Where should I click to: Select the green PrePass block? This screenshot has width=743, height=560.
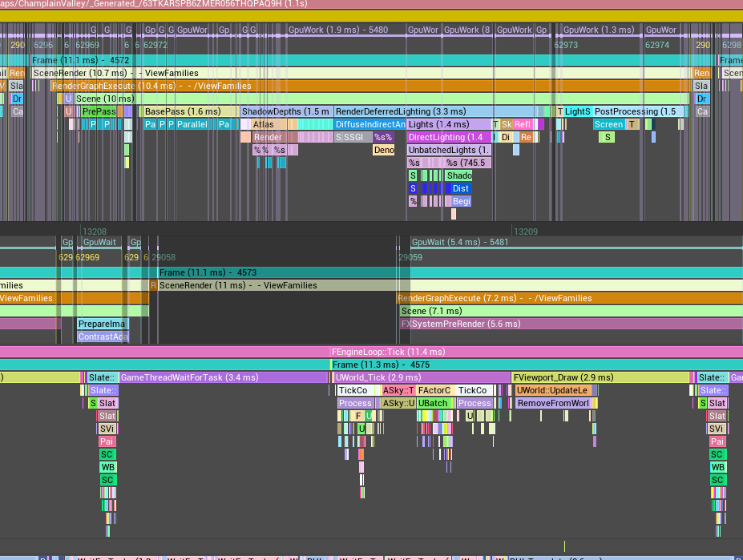coord(99,111)
